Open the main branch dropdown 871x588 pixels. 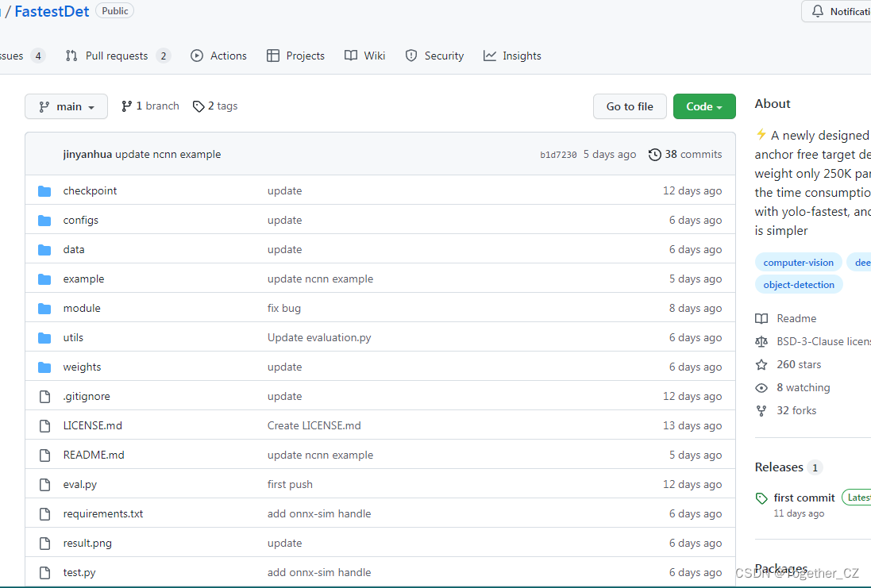66,106
